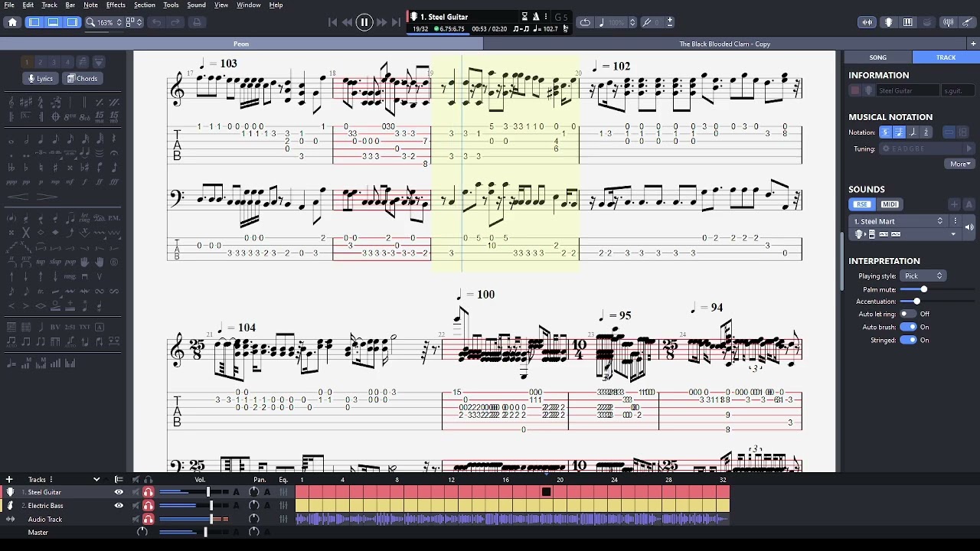Open the Effects menu
Viewport: 980px width, 551px height.
click(116, 5)
